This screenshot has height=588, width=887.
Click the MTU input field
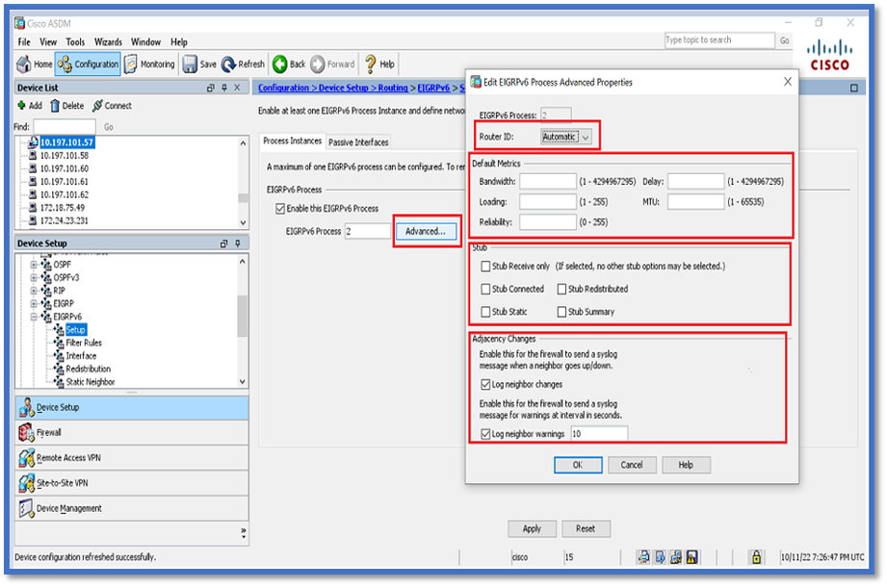pos(695,202)
